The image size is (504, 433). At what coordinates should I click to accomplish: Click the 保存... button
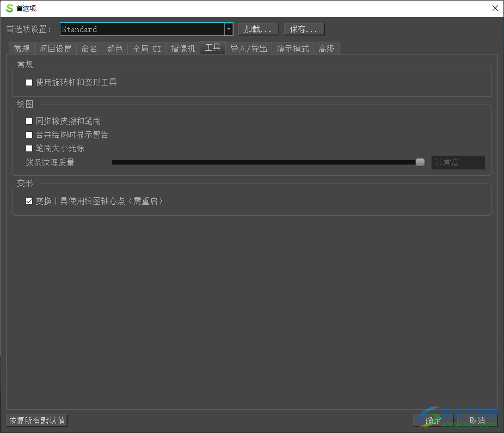click(x=304, y=29)
